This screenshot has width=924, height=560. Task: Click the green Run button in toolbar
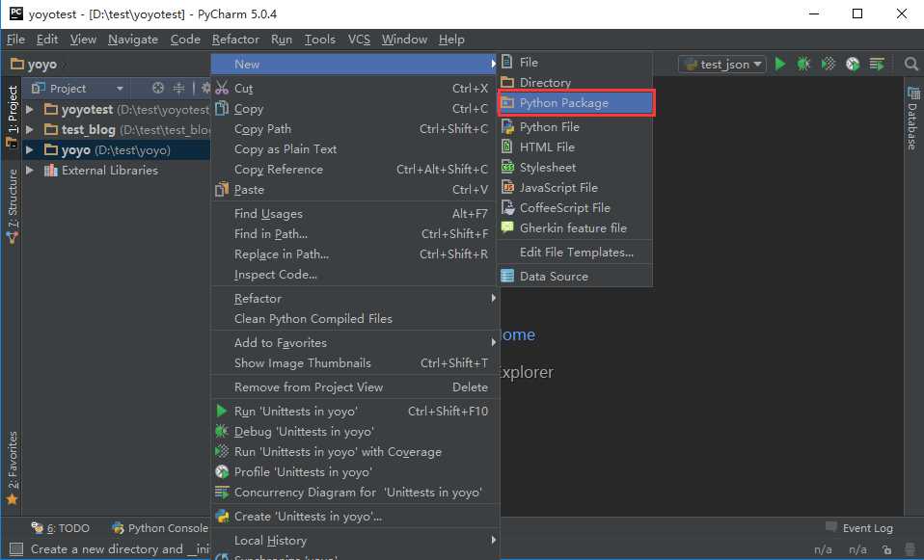pyautogui.click(x=780, y=64)
